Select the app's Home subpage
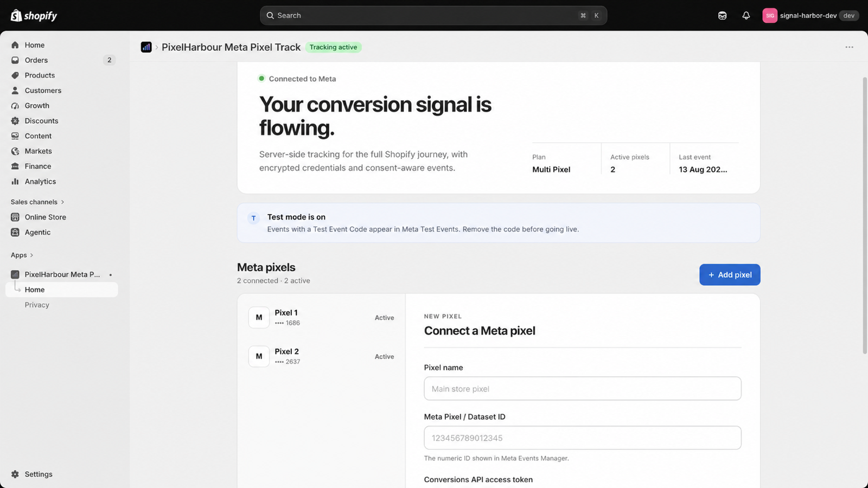 (62, 290)
